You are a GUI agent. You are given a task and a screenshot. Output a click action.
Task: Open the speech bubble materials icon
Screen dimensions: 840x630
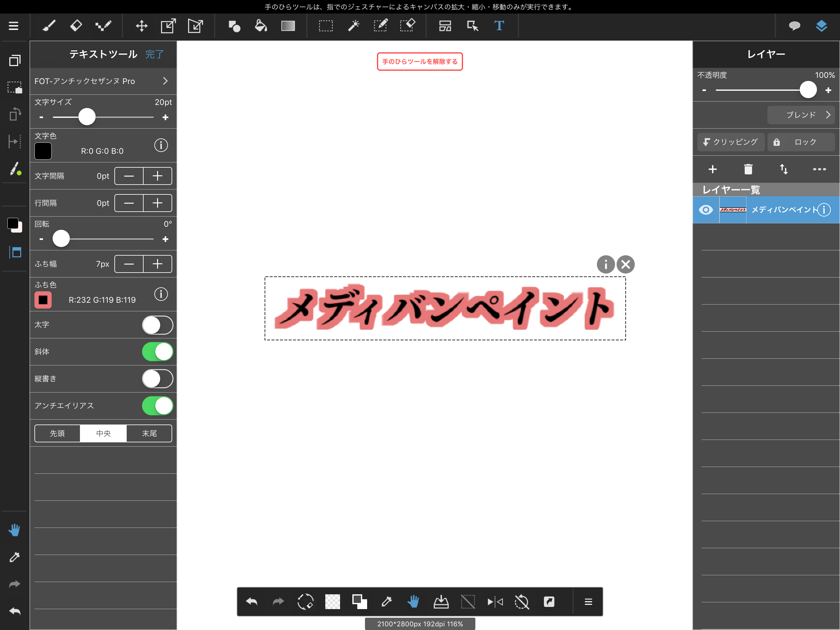(x=794, y=26)
